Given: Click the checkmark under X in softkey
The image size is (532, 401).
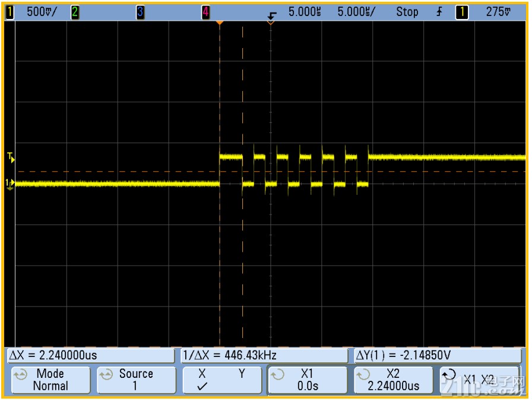Looking at the screenshot, I should tap(202, 386).
